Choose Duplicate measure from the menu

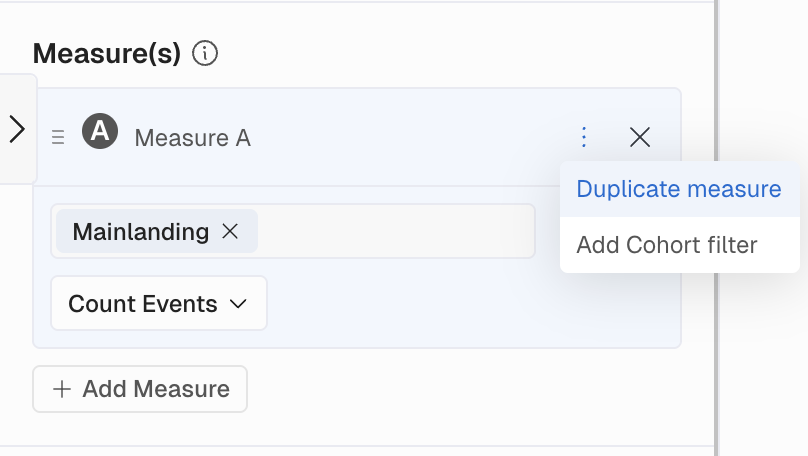tap(679, 189)
